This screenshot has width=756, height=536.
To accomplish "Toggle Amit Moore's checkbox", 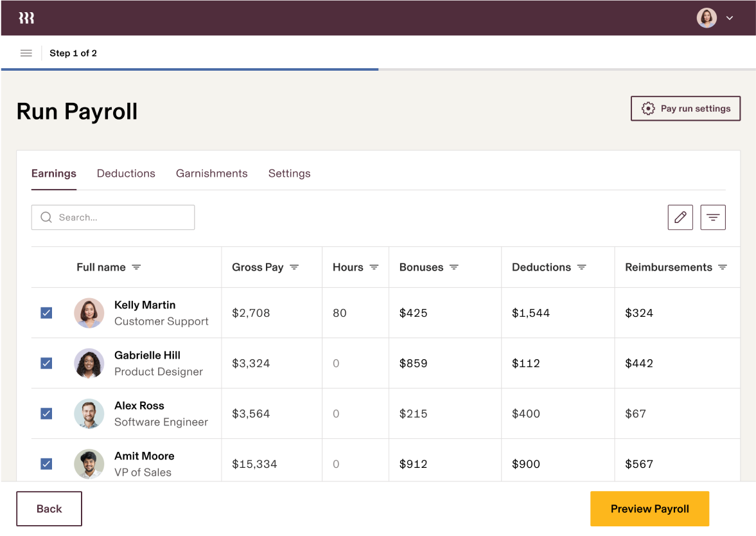I will click(x=46, y=464).
